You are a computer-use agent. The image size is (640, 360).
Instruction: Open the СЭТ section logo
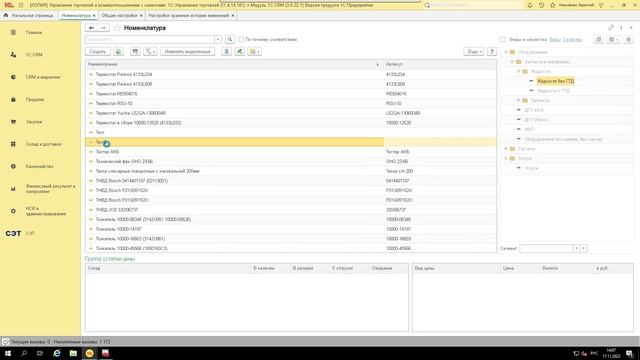[x=13, y=233]
